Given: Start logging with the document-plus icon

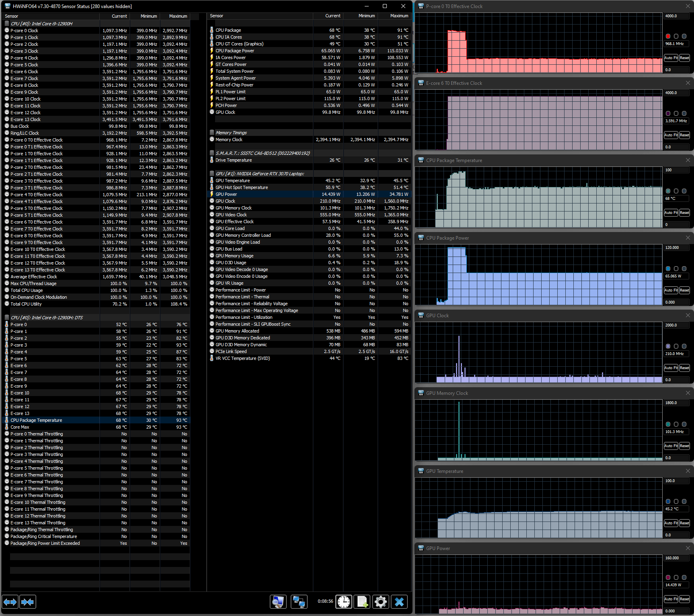Looking at the screenshot, I should tap(362, 602).
